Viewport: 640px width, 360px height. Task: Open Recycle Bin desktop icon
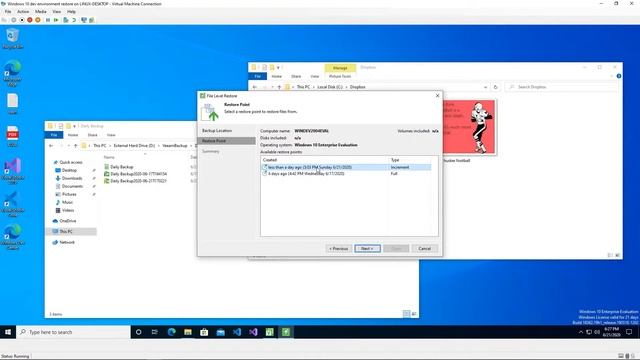tap(12, 38)
